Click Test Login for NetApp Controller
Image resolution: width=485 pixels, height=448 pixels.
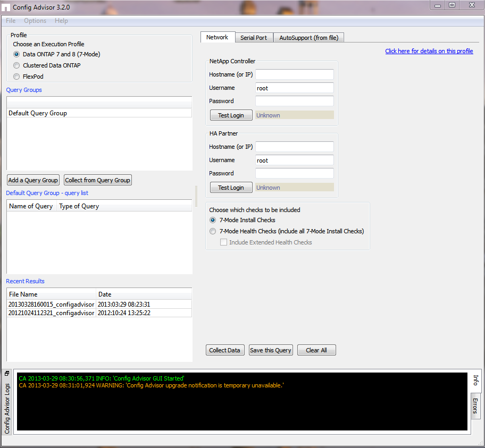point(231,115)
